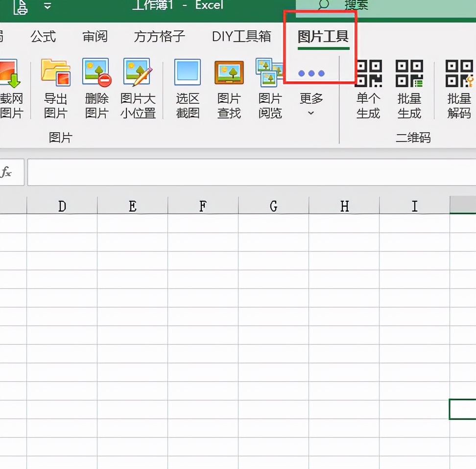Open the 图片查找 picture search tool
The height and width of the screenshot is (469, 476).
[x=228, y=88]
